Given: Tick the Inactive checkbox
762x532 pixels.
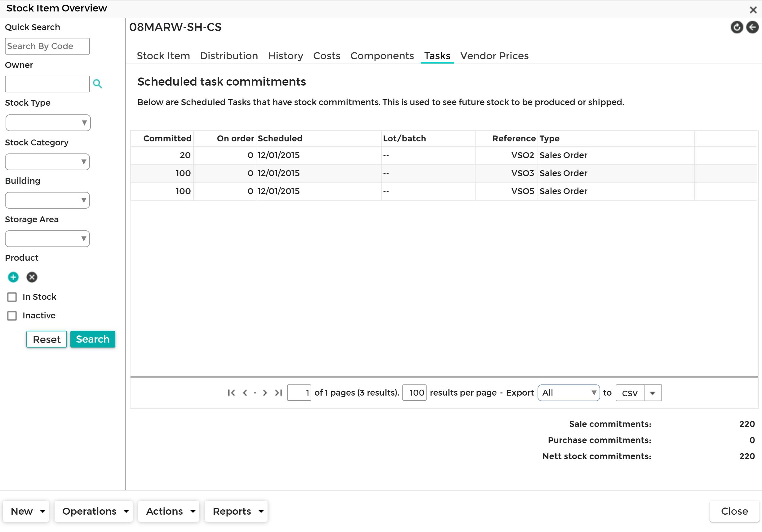Looking at the screenshot, I should (x=12, y=316).
